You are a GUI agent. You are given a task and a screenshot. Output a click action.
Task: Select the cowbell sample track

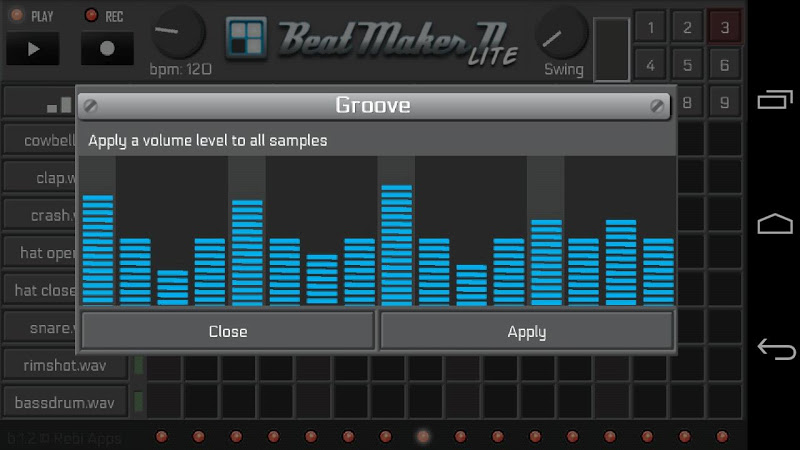tap(40, 140)
